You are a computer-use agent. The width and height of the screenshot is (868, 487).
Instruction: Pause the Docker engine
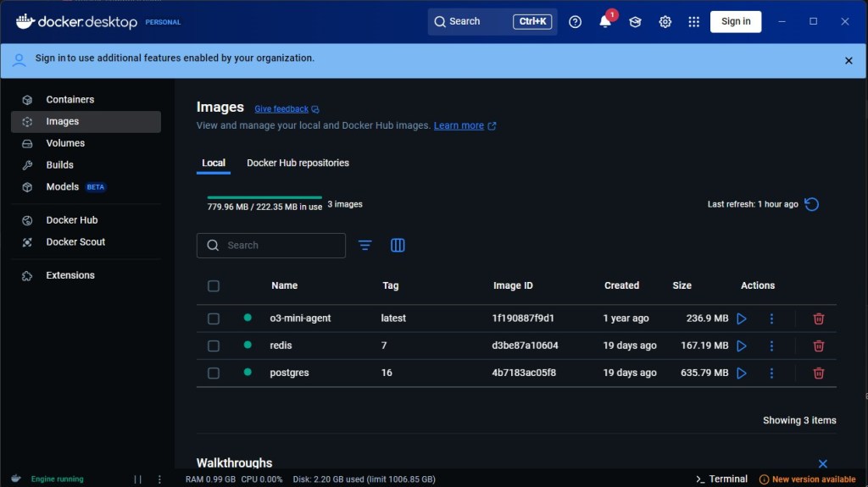pyautogui.click(x=138, y=479)
